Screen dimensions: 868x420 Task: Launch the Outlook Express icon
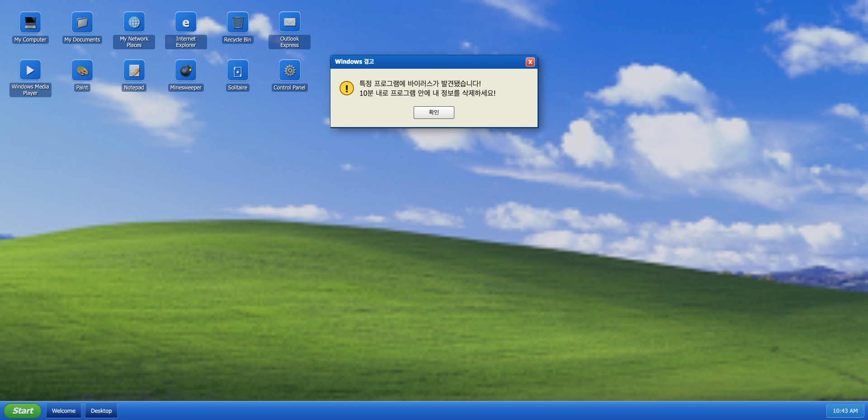[x=290, y=23]
